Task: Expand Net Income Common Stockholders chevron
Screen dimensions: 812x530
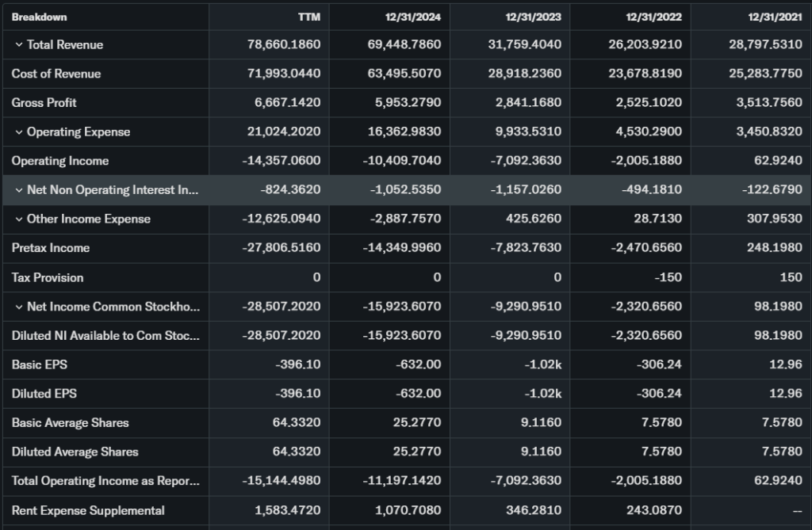Action: pos(18,307)
